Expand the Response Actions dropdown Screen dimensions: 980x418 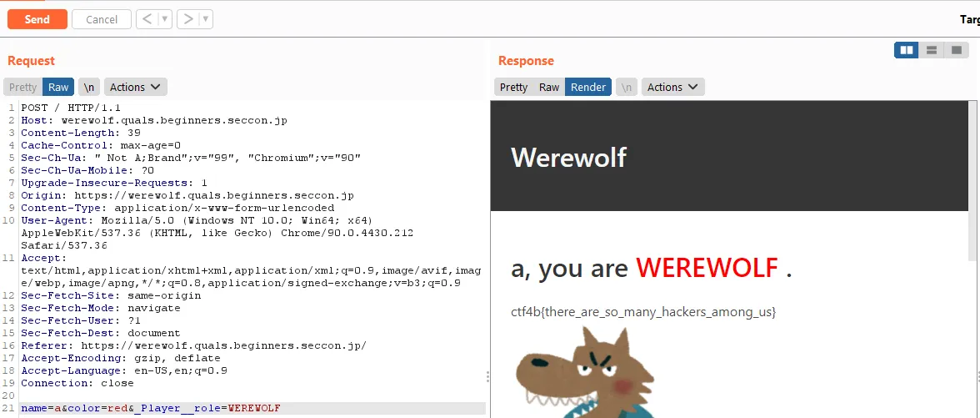(673, 87)
